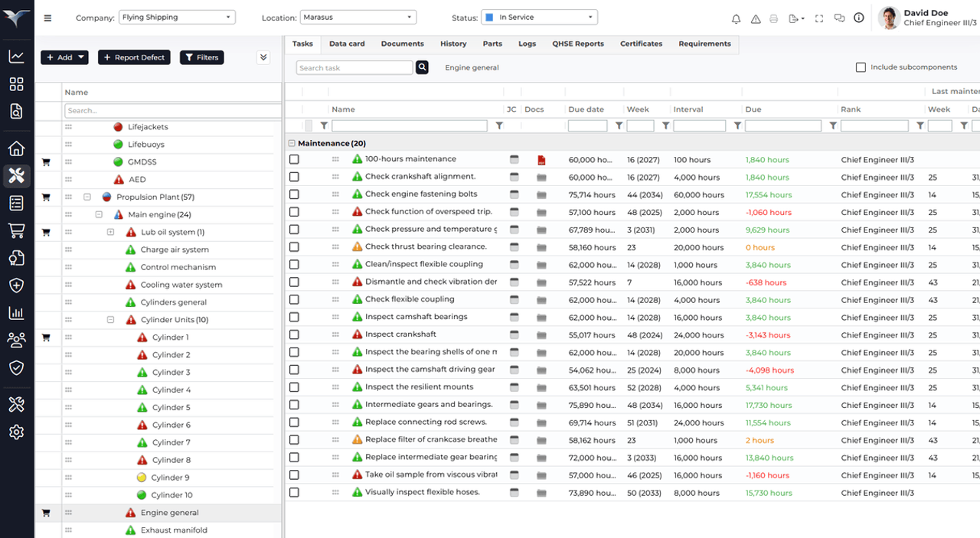Go to the home sidebar icon

click(x=16, y=148)
